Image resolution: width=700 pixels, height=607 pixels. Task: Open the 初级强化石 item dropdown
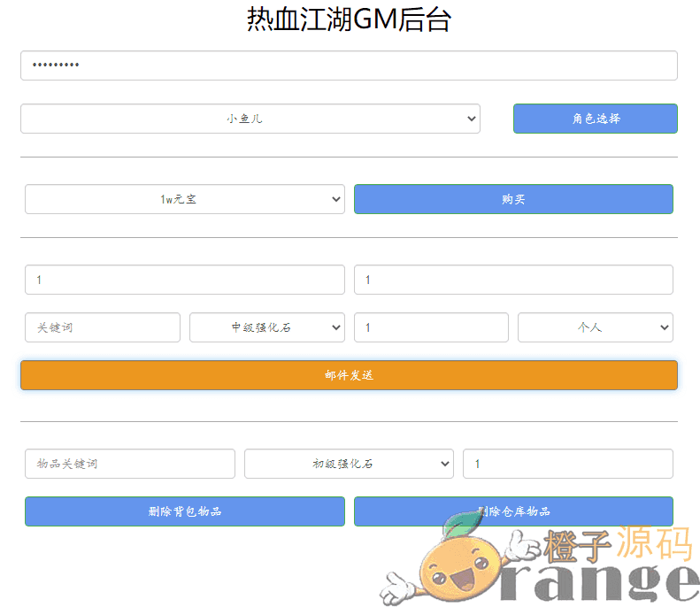pos(349,464)
